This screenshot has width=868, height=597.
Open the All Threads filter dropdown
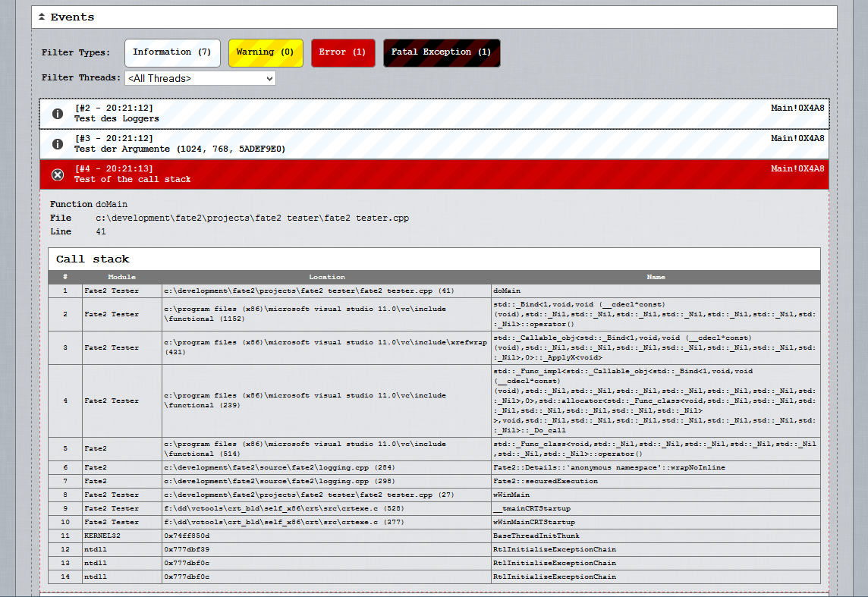tap(200, 78)
